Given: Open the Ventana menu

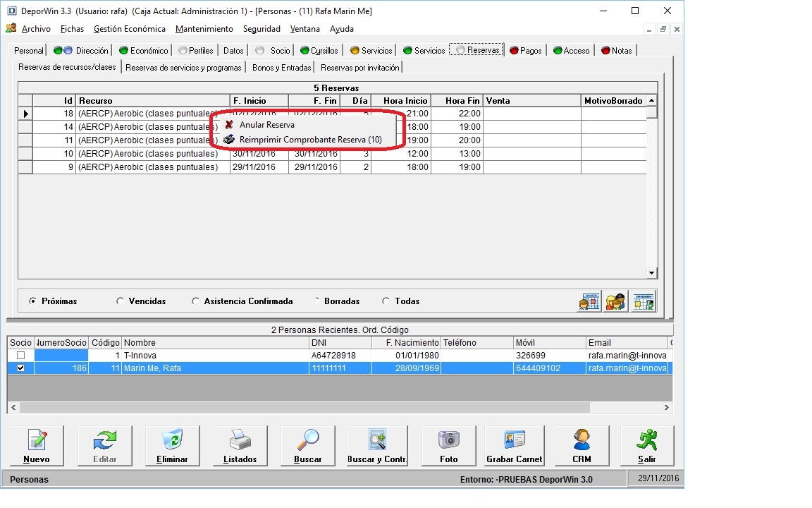Looking at the screenshot, I should 305,29.
